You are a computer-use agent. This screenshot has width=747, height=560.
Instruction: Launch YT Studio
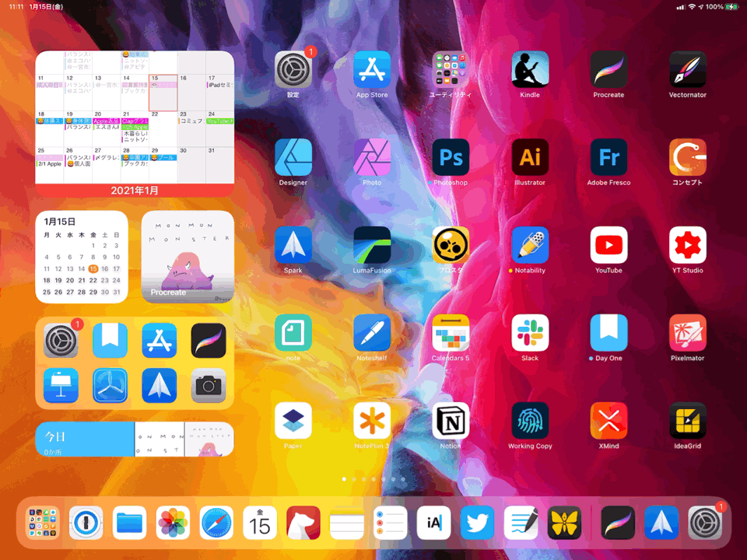[687, 245]
